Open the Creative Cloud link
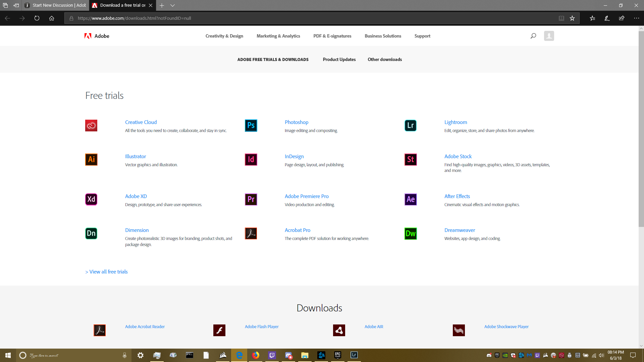Screen dimensions: 644x362 click(141, 122)
